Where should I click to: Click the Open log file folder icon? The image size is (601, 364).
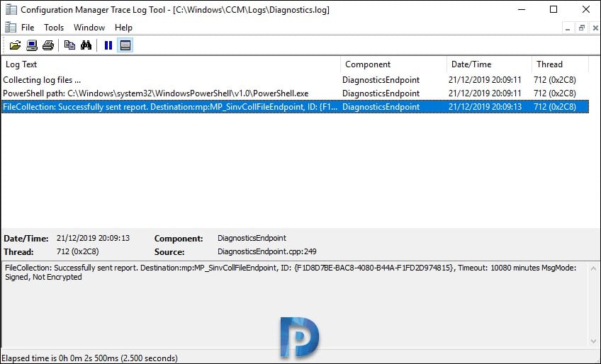15,45
